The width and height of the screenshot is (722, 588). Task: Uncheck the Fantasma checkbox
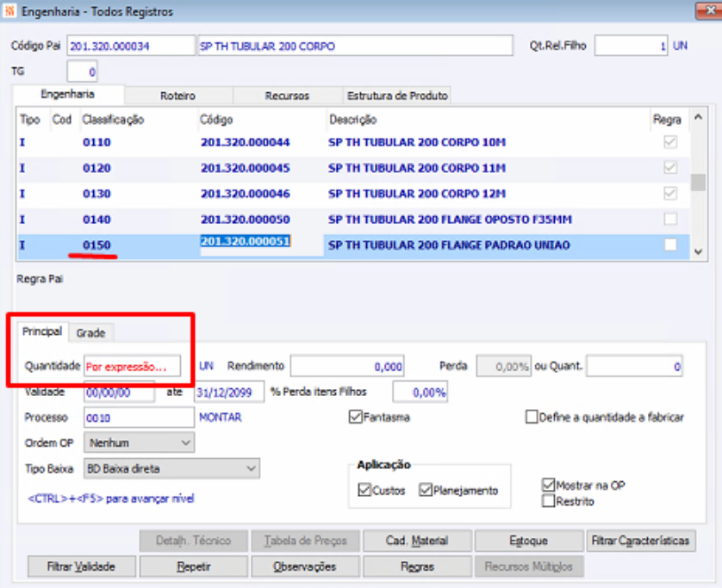point(356,417)
